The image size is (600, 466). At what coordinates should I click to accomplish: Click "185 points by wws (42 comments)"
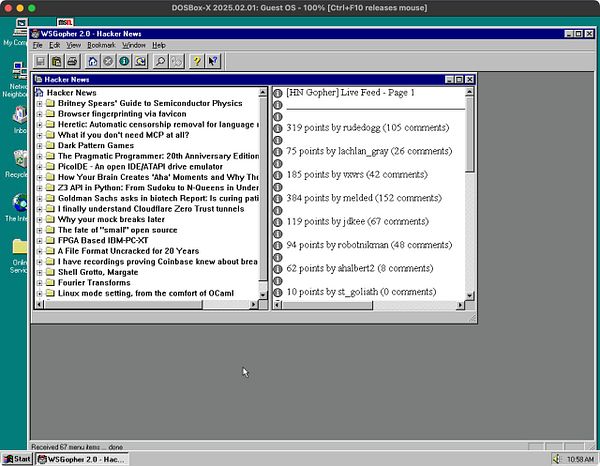coord(357,175)
